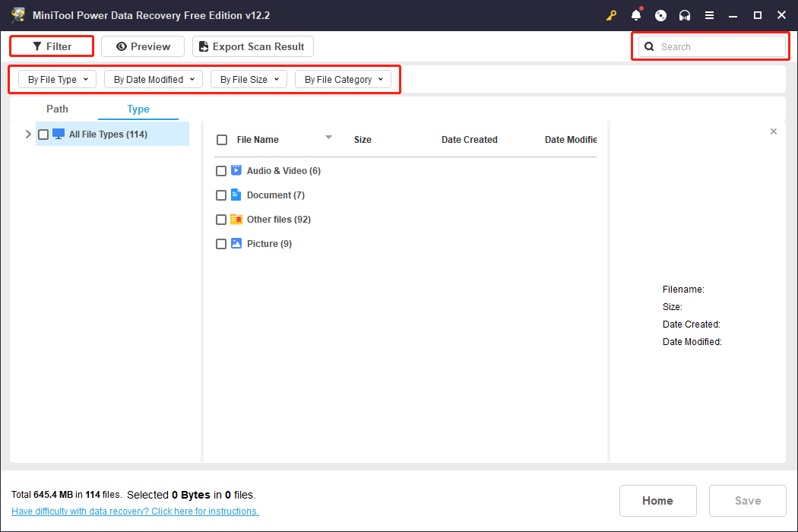Click the Document category icon
This screenshot has width=798, height=532.
[236, 195]
